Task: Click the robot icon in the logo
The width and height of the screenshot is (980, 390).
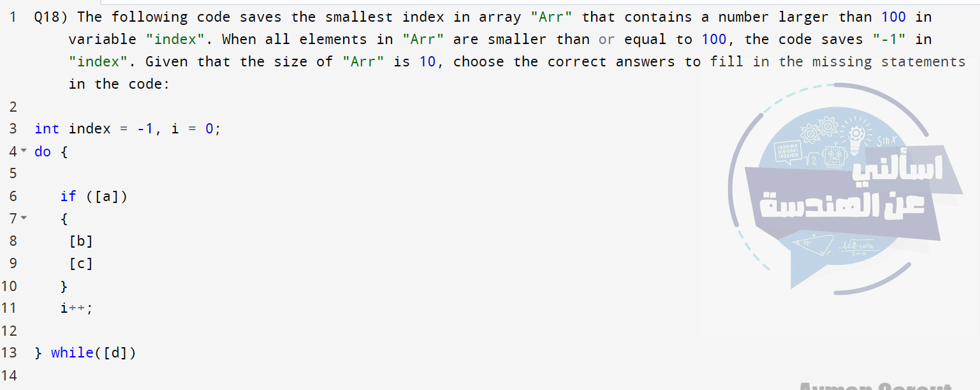Action: pos(833,156)
